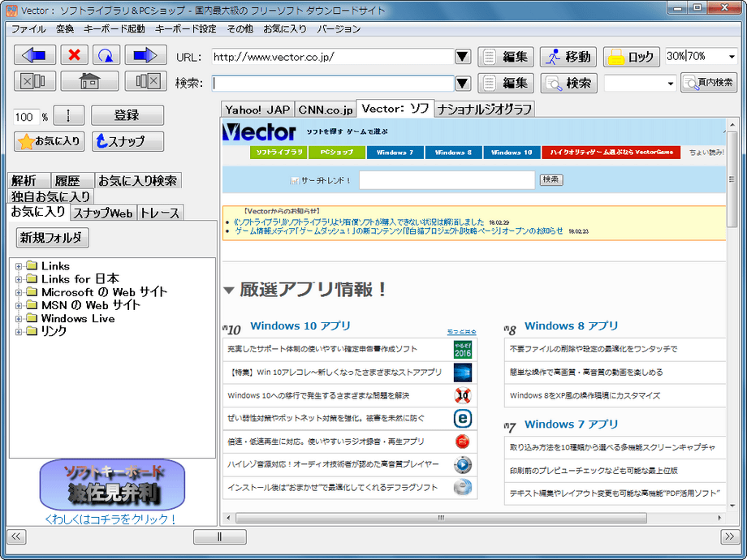The image size is (747, 560).
Task: Click the 頁内検索 in-page search button
Action: pyautogui.click(x=709, y=83)
